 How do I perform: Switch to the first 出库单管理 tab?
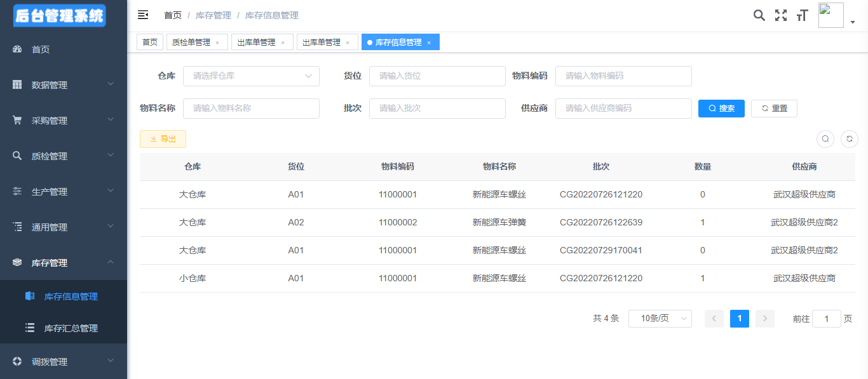[256, 43]
